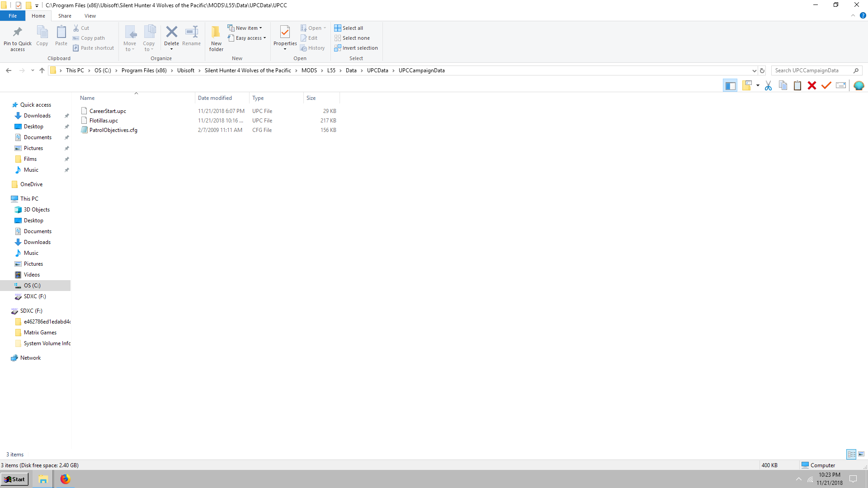868x488 pixels.
Task: Switch to the View ribbon tab
Action: (90, 16)
